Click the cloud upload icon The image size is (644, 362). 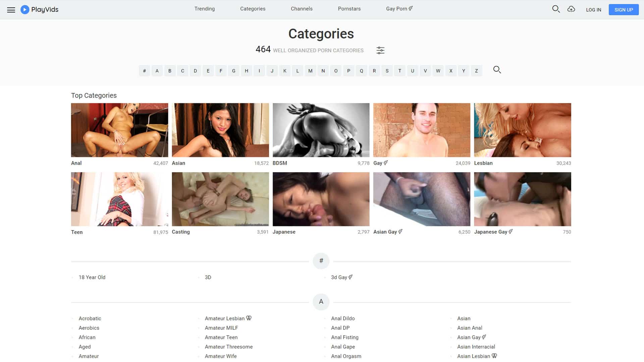(571, 9)
